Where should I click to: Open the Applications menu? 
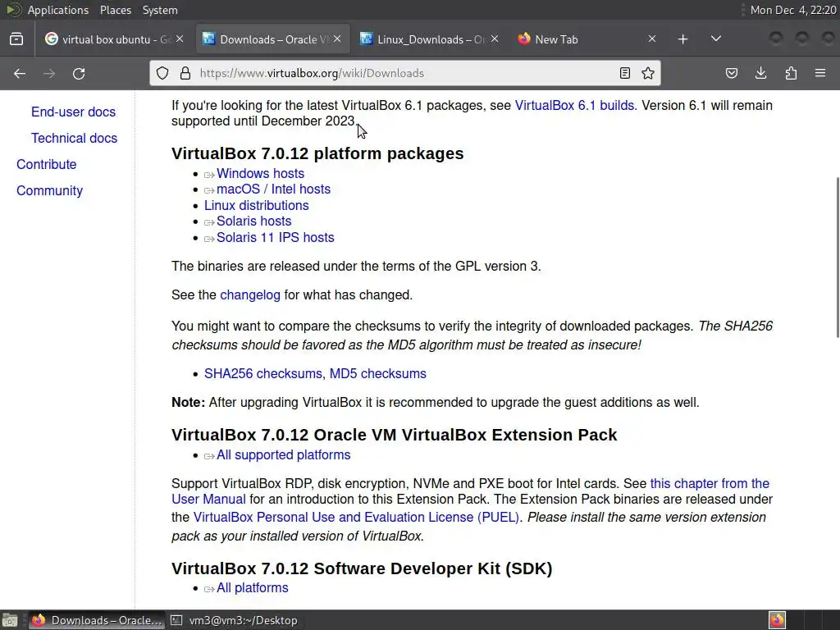58,10
